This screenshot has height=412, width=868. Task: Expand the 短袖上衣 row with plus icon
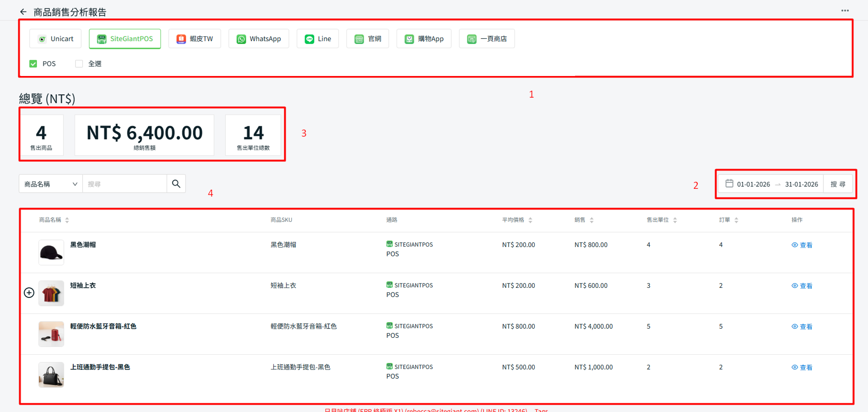(29, 293)
